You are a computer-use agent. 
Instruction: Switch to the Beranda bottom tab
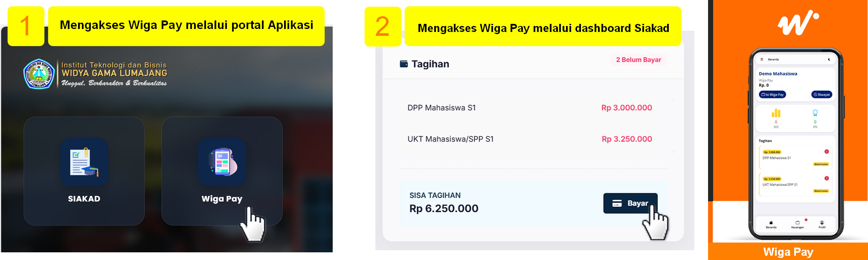pyautogui.click(x=771, y=225)
